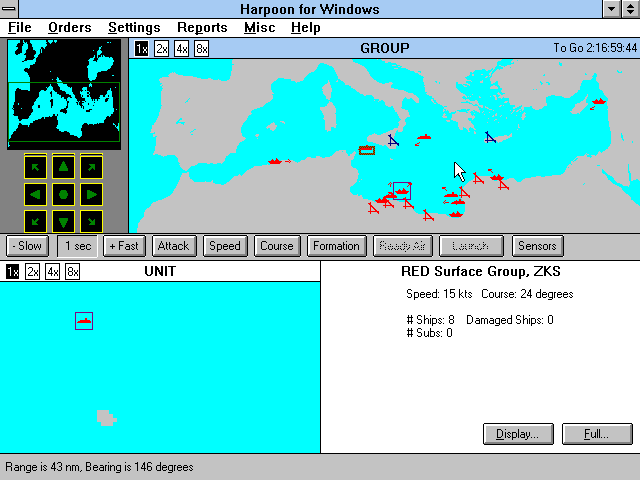Open the window system menu box
The image size is (640, 480).
click(x=9, y=9)
